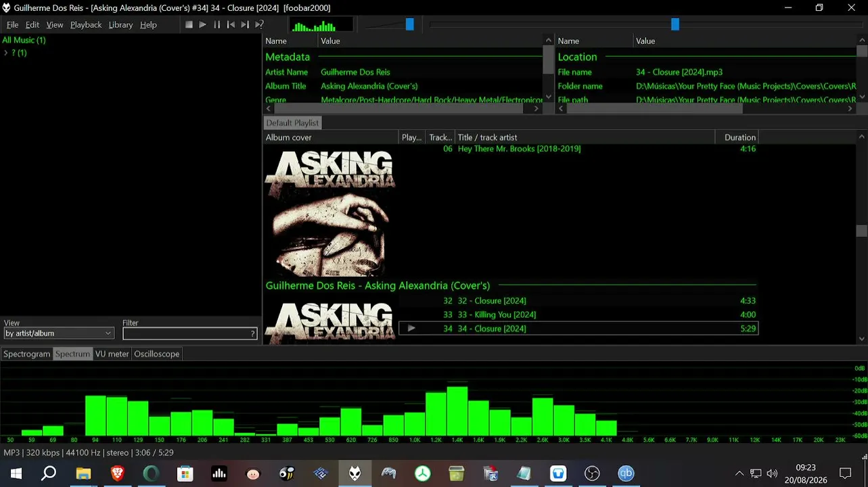Click Artist Name value 'Guilherme Dos Reis'
This screenshot has height=487, width=868.
click(355, 72)
